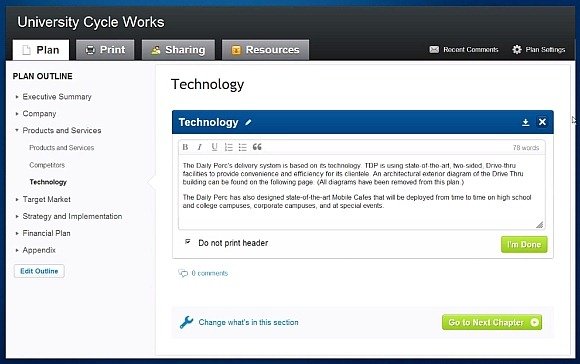Click the pencil icon beside Technology title
Image resolution: width=580 pixels, height=364 pixels.
(248, 122)
